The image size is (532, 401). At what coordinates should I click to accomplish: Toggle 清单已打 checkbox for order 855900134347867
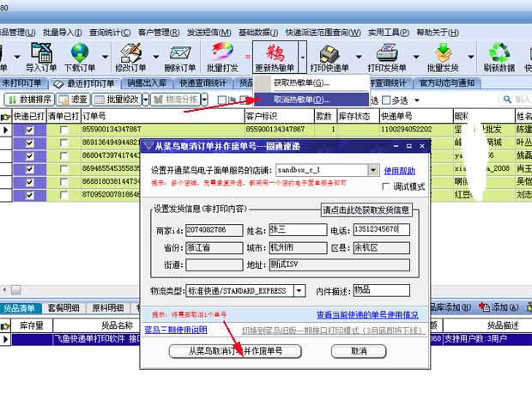(63, 130)
